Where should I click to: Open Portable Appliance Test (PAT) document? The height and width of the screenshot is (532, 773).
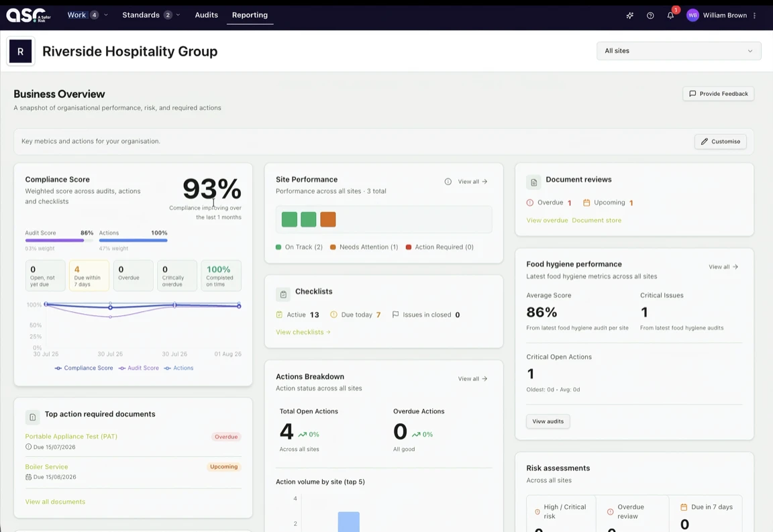pyautogui.click(x=71, y=436)
